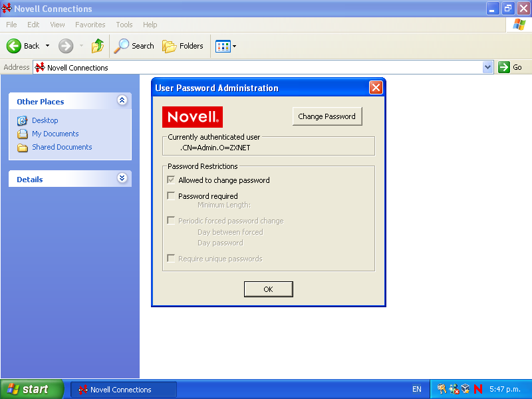The image size is (532, 399).
Task: Select the .CN=Admin.O=ZXNET user text
Action: 215,148
